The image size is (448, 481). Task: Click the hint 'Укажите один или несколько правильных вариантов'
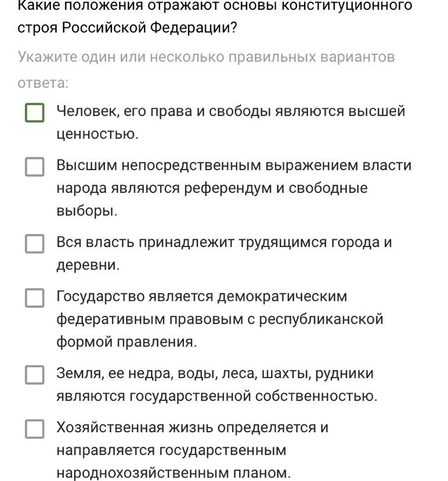point(206,58)
